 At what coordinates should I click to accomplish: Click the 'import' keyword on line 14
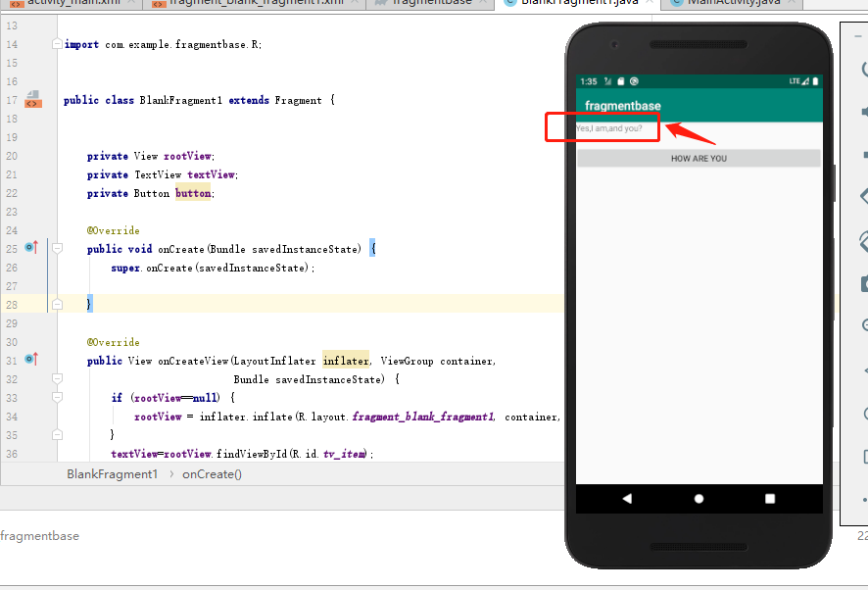(81, 44)
